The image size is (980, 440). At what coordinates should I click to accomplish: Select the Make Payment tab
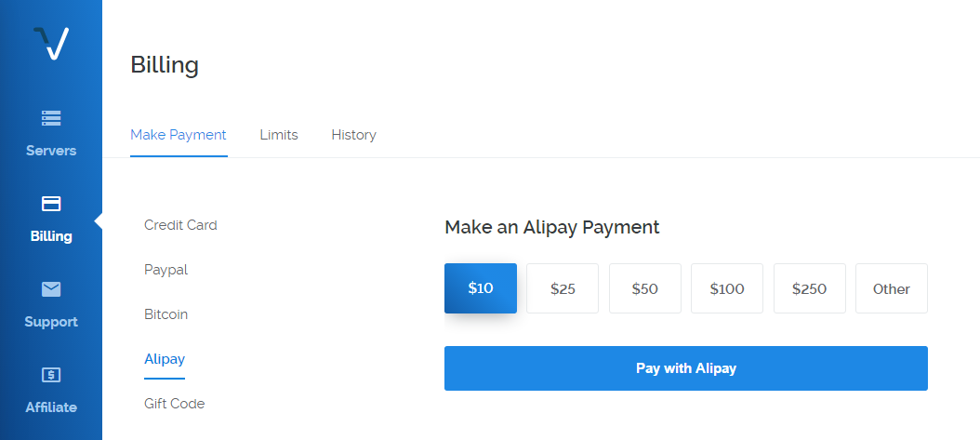(179, 135)
